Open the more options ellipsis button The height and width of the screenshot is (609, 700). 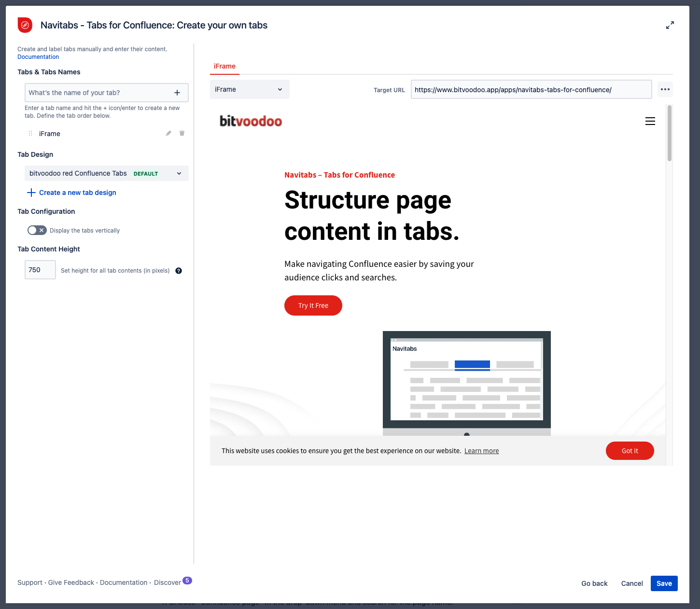[x=665, y=89]
